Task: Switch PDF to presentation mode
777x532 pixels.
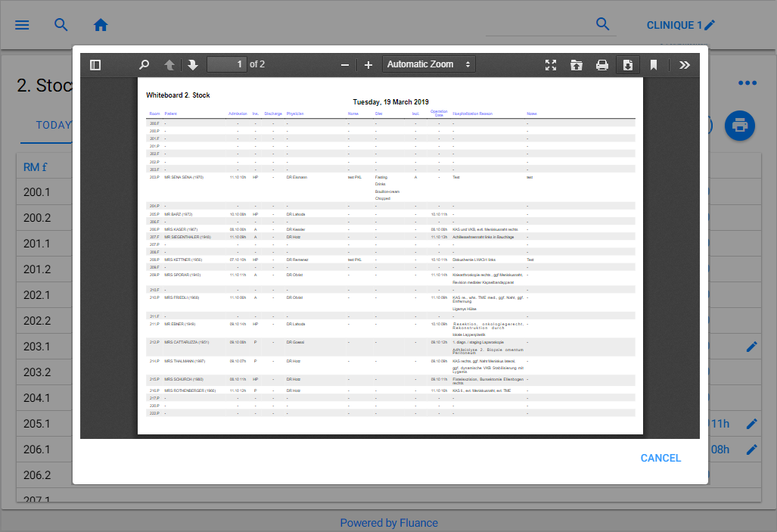Action: (x=552, y=65)
